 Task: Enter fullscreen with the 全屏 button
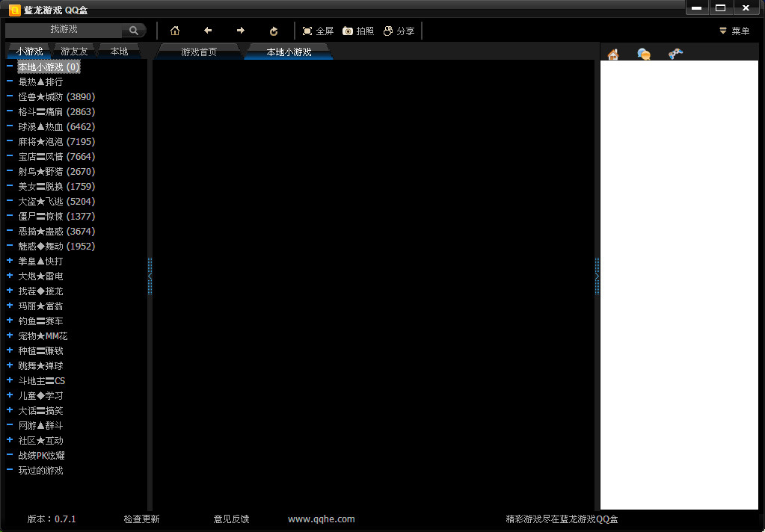[x=318, y=31]
